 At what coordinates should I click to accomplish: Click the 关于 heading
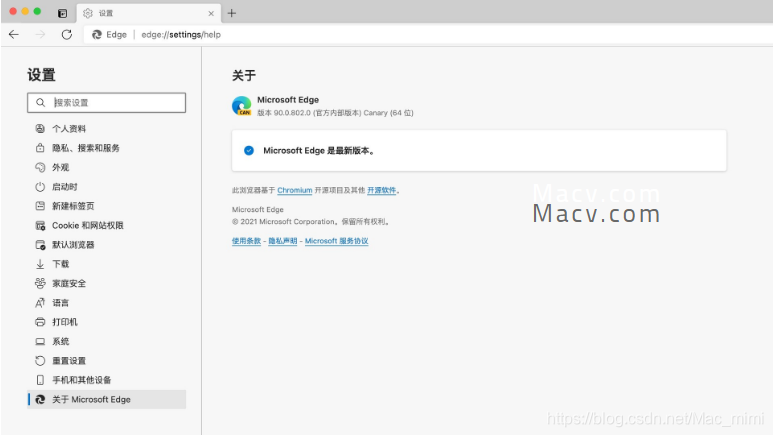point(244,75)
